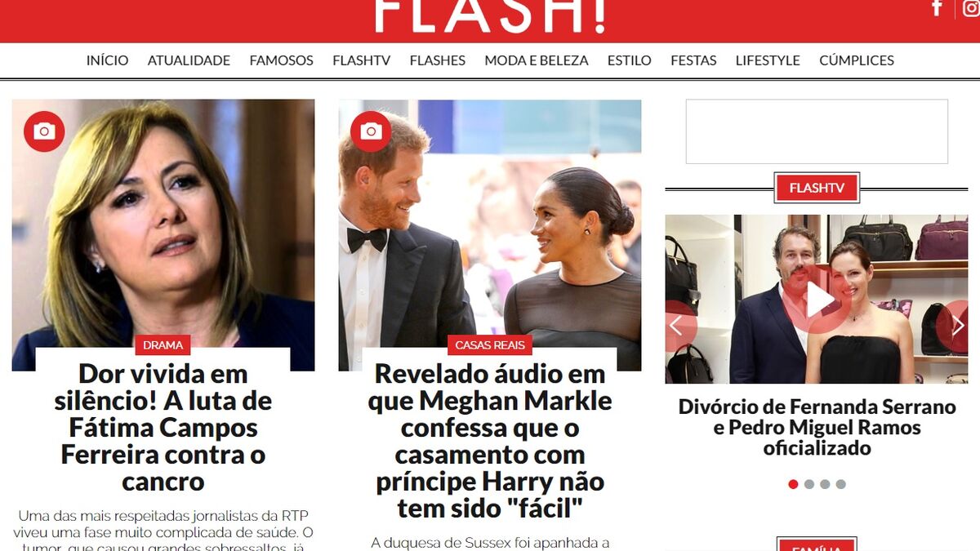
Task: Select the first red carousel dot
Action: [793, 484]
